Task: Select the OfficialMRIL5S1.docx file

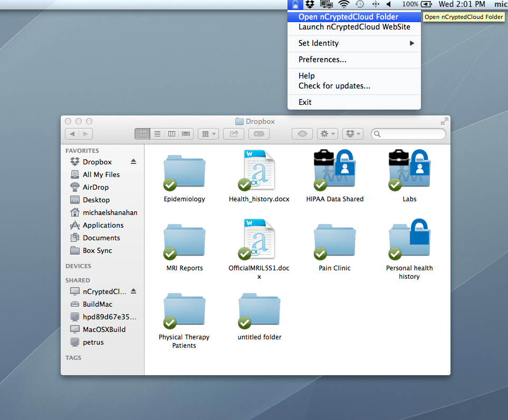Action: [259, 239]
